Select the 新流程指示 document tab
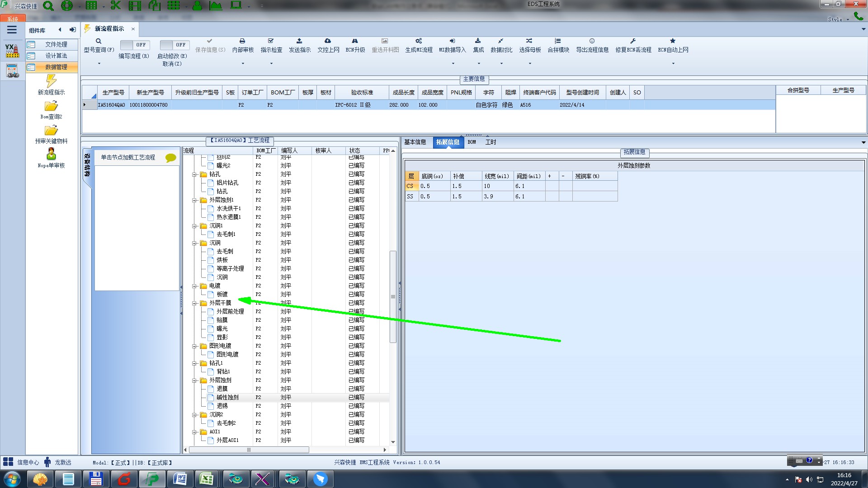The image size is (868, 488). point(109,29)
